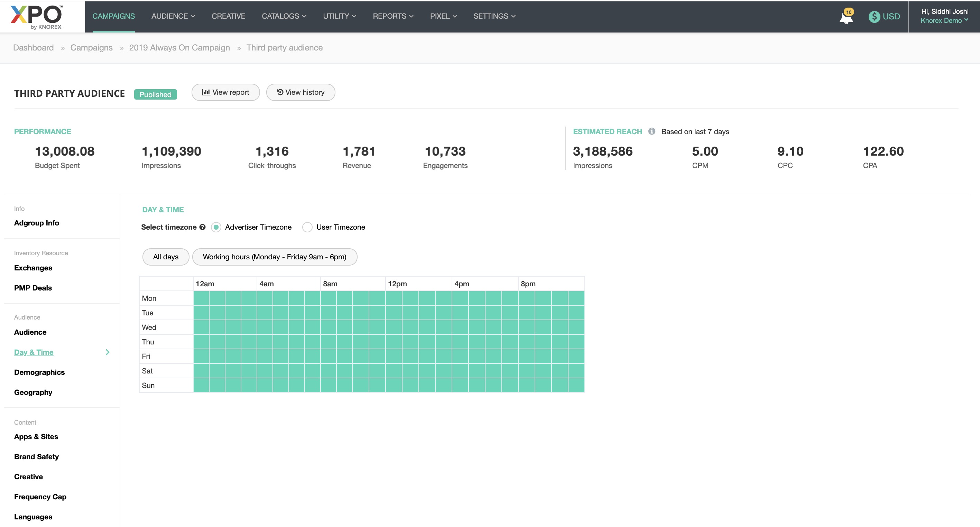
Task: Expand the Knorex Demo account dropdown
Action: click(944, 20)
